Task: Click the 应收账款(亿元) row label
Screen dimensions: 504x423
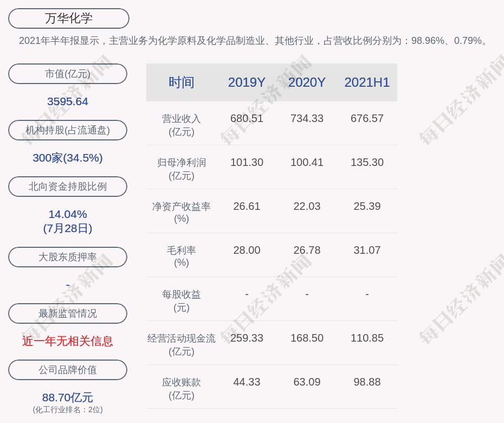Action: [x=182, y=389]
